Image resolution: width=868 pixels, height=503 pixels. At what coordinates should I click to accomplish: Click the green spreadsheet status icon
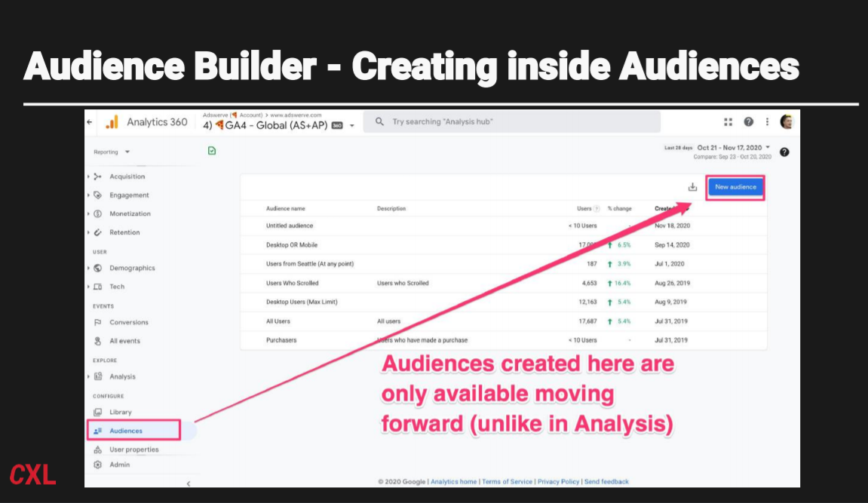point(212,151)
